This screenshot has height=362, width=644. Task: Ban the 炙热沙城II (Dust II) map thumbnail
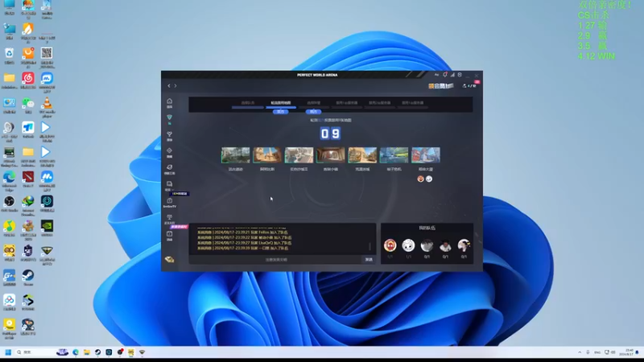[299, 155]
